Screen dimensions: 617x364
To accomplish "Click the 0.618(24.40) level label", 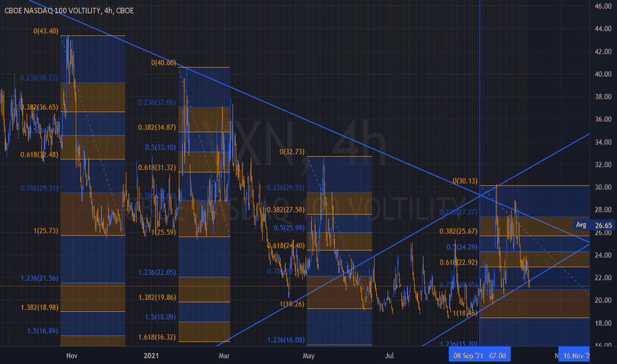I will tap(286, 246).
